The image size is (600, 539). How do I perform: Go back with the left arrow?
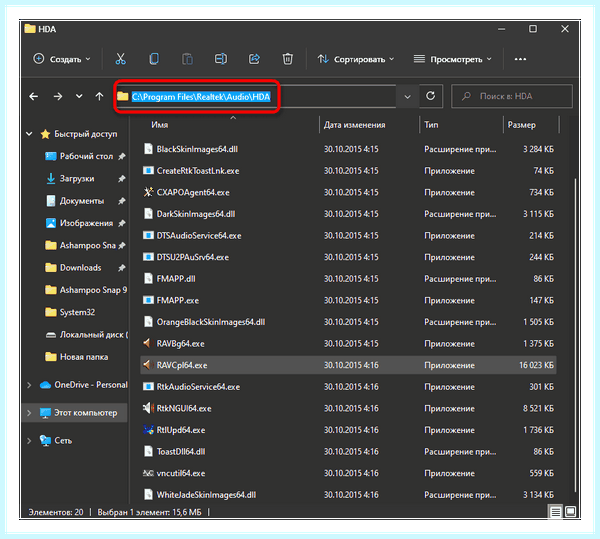click(x=34, y=96)
